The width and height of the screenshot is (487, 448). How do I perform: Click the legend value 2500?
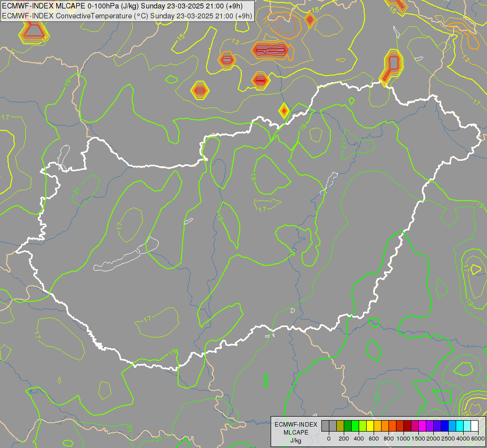tap(448, 439)
